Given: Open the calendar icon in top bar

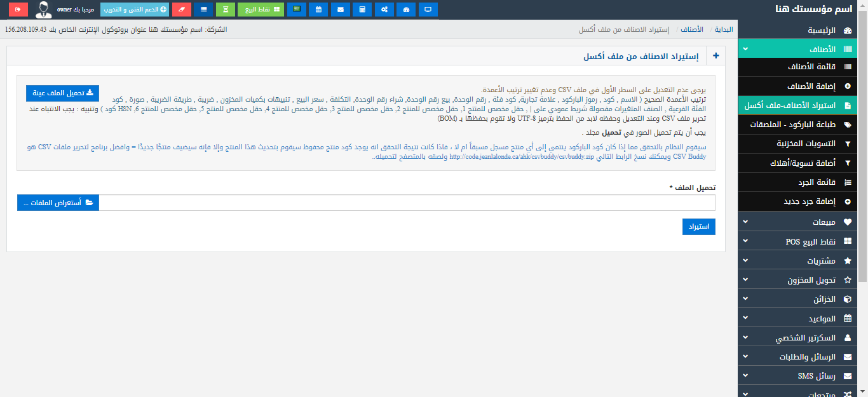Looking at the screenshot, I should point(318,10).
